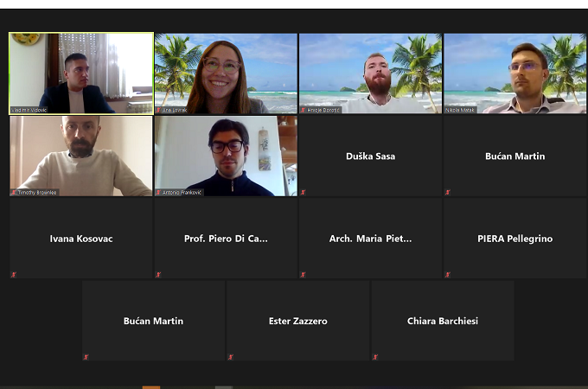Click muted mic icon on Ivana Kosovac tile
Viewport: 588px width, 389px height.
click(x=14, y=275)
